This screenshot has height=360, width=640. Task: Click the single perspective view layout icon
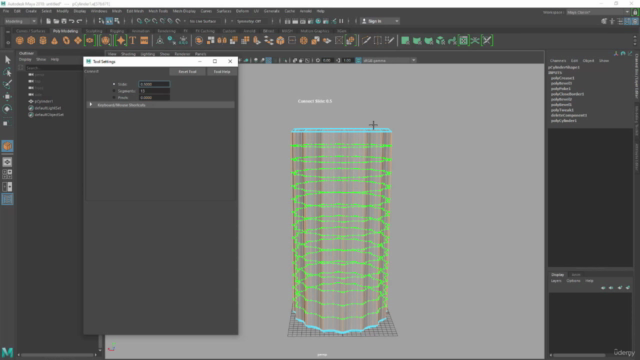(x=7, y=162)
